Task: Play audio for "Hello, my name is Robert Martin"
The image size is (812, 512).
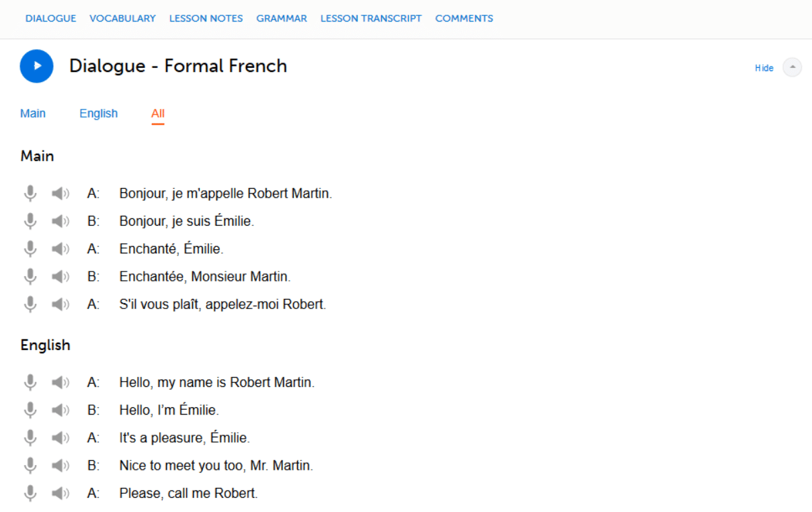Action: coord(60,382)
